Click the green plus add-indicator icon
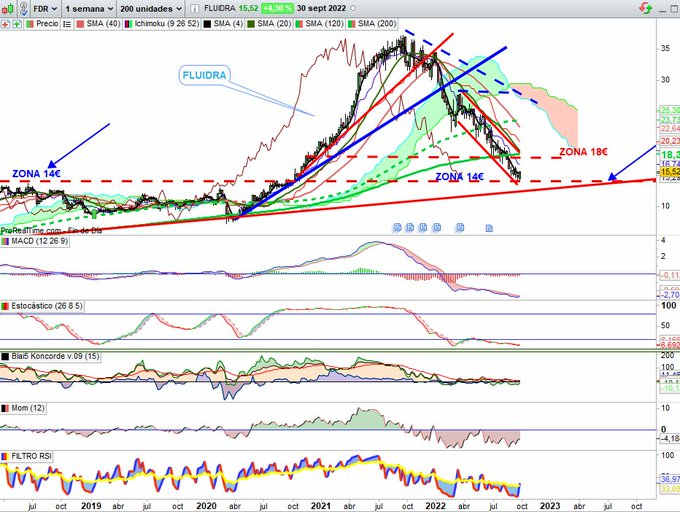This screenshot has width=680, height=512. 17,24
